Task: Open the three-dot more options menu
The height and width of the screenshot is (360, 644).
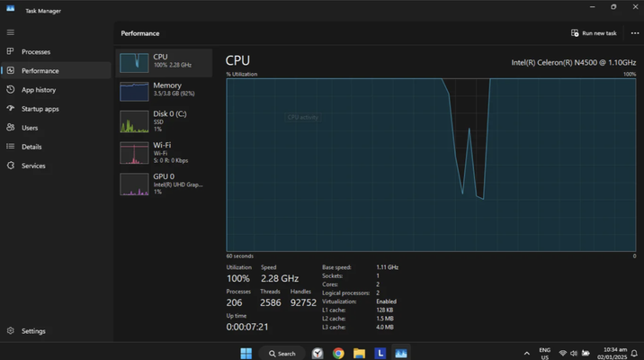Action: point(634,33)
